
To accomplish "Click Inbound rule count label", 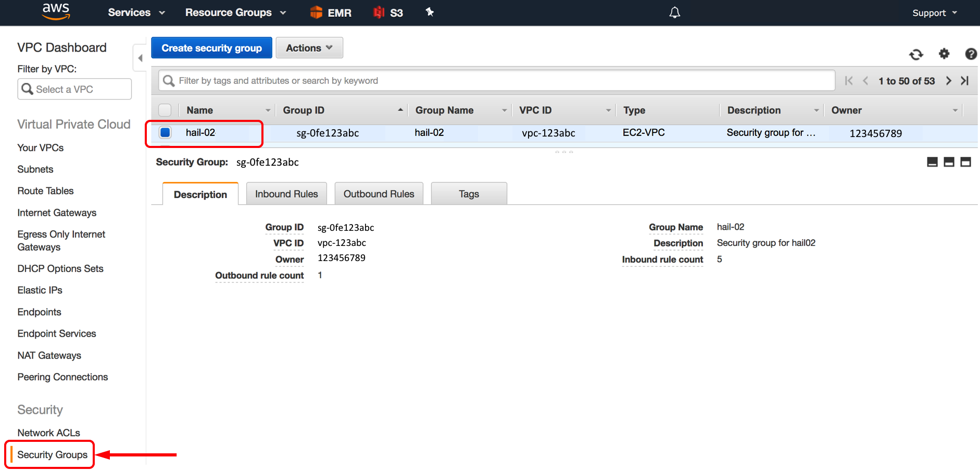I will [662, 259].
